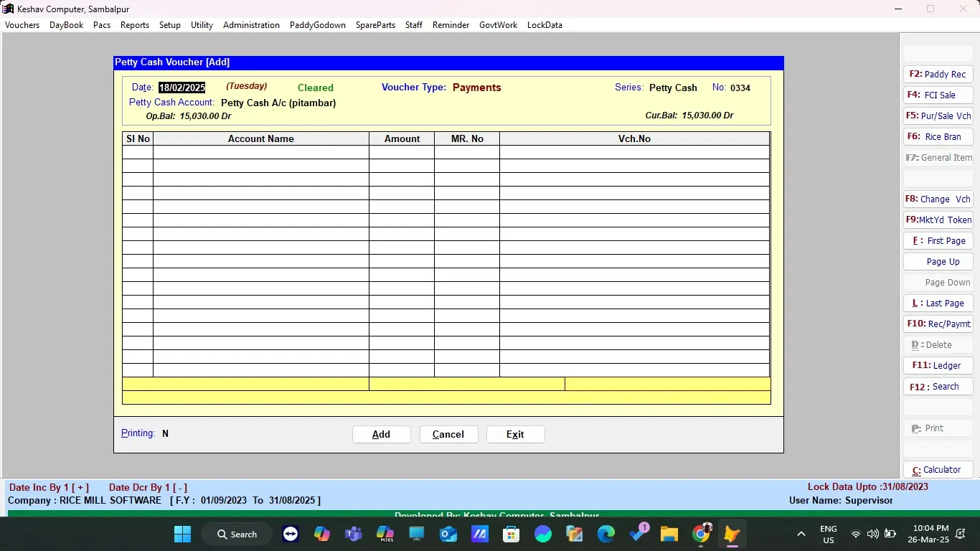The image size is (980, 551).
Task: Click the Exit button
Action: (515, 435)
